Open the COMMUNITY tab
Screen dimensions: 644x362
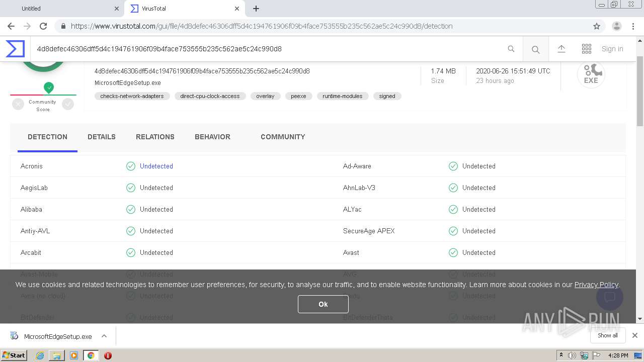(283, 137)
